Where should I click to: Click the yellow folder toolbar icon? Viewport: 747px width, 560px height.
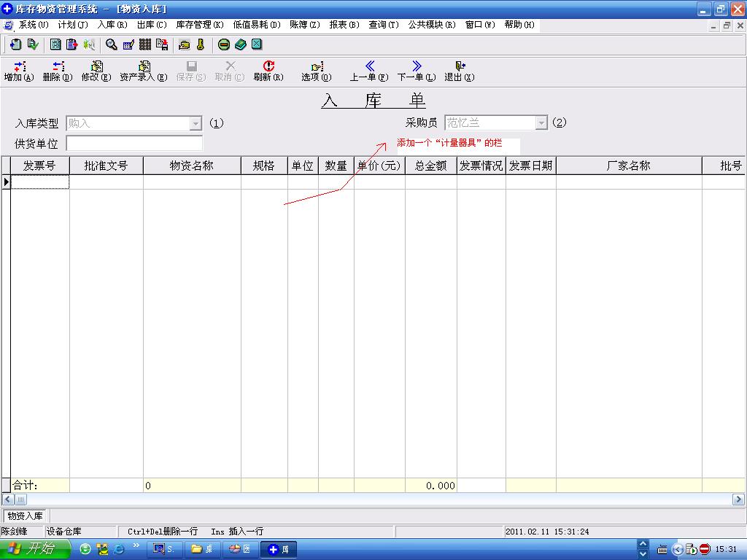pos(185,44)
